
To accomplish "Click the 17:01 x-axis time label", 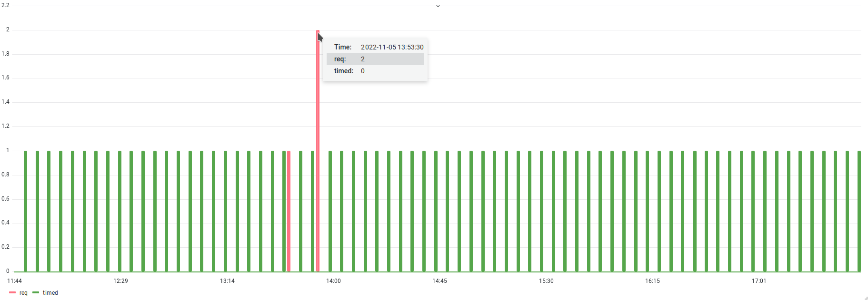I will (x=759, y=281).
